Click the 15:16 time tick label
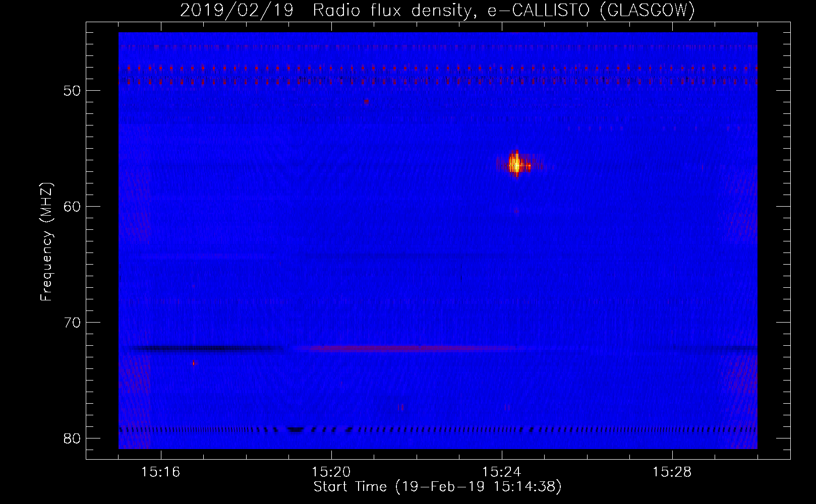Viewport: 816px width, 504px height. tap(160, 472)
